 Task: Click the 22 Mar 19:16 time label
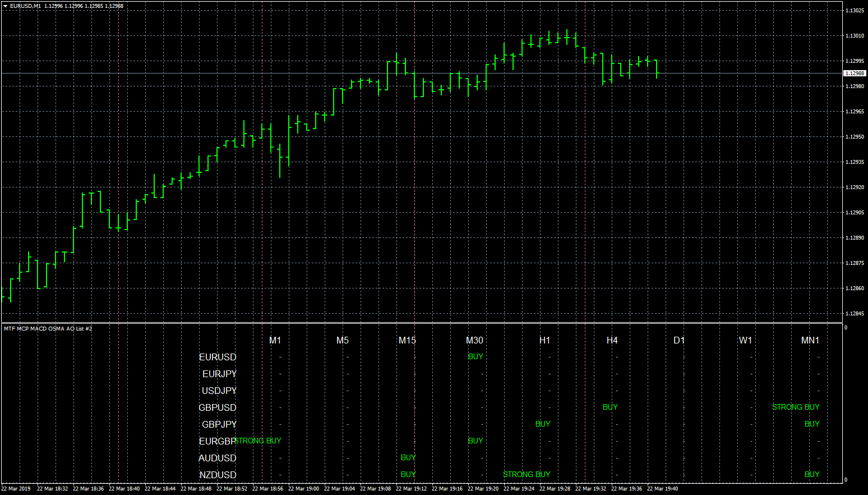pos(447,489)
